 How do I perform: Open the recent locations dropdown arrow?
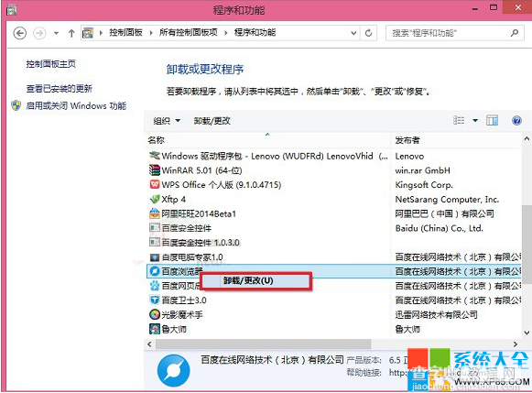point(56,33)
